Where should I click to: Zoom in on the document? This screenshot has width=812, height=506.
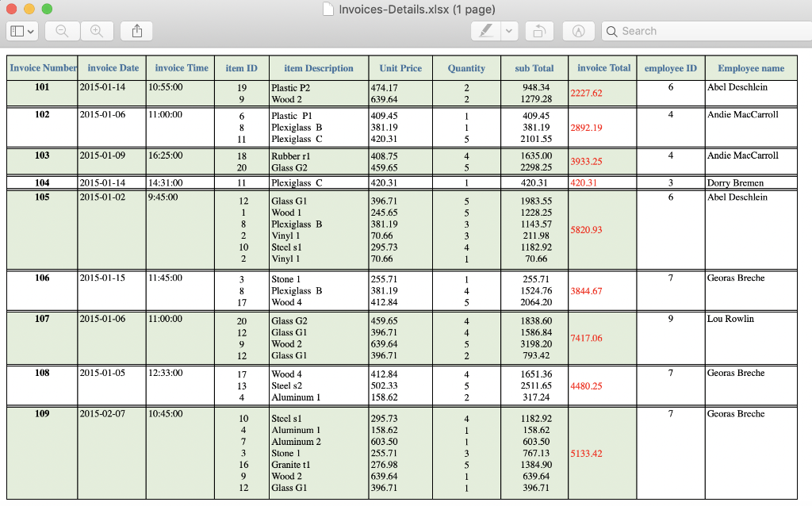pyautogui.click(x=96, y=31)
